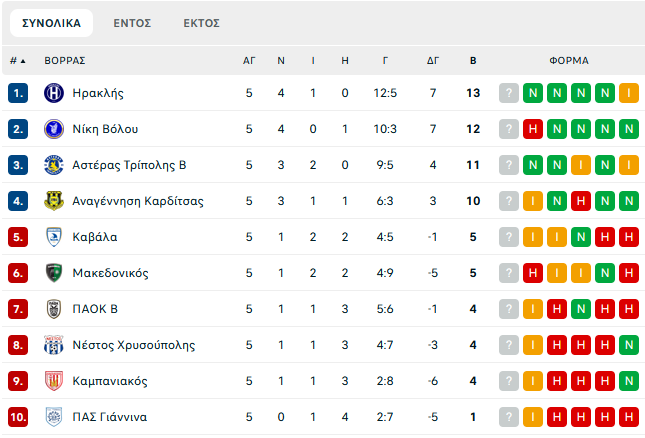Viewport: 645px width, 438px height.
Task: Click the Αστέρας Τρίπολης Β logo
Action: [x=54, y=165]
